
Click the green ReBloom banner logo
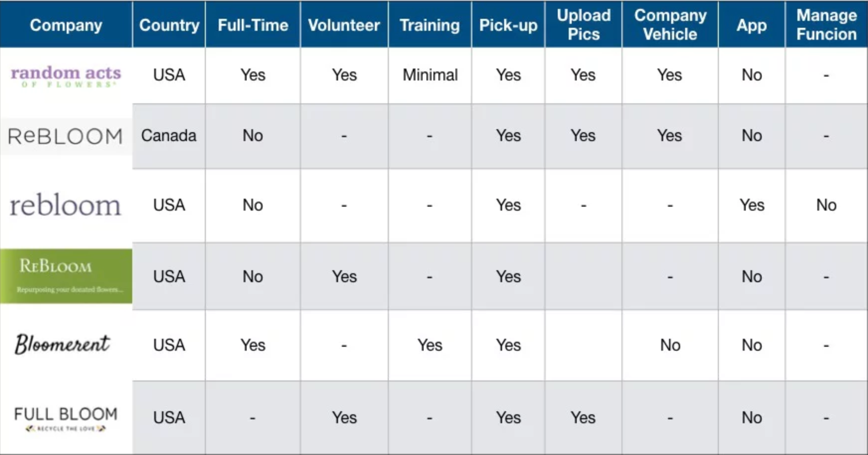point(66,276)
